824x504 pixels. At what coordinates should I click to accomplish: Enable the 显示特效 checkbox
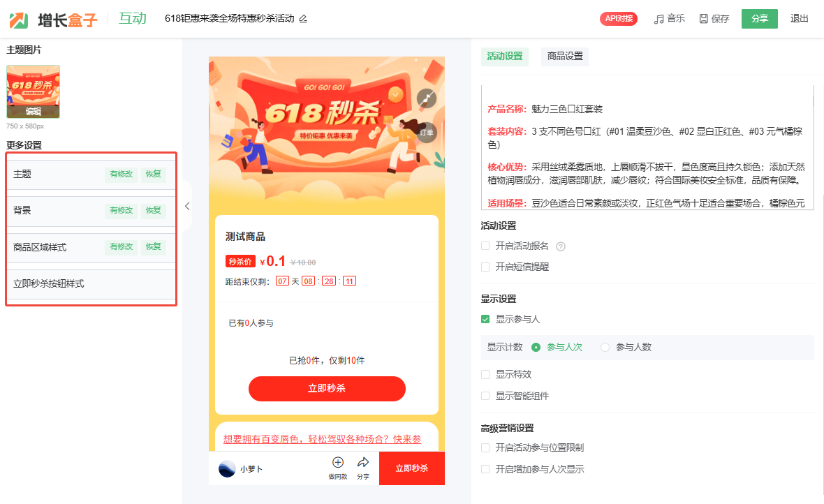pyautogui.click(x=485, y=375)
